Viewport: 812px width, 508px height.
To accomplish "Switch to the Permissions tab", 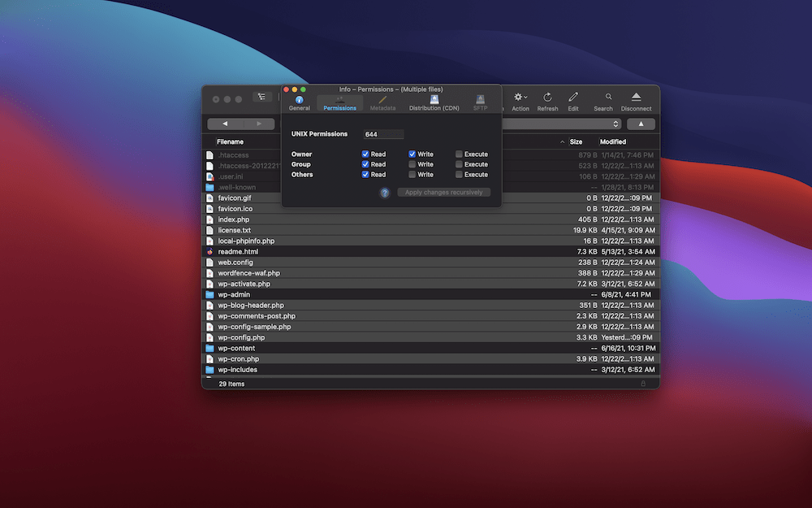I will (x=339, y=102).
